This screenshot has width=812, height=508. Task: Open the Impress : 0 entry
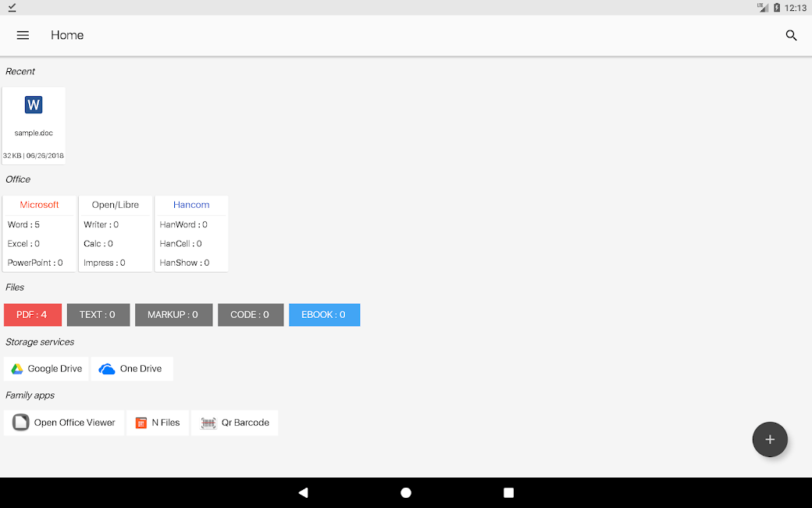(105, 263)
